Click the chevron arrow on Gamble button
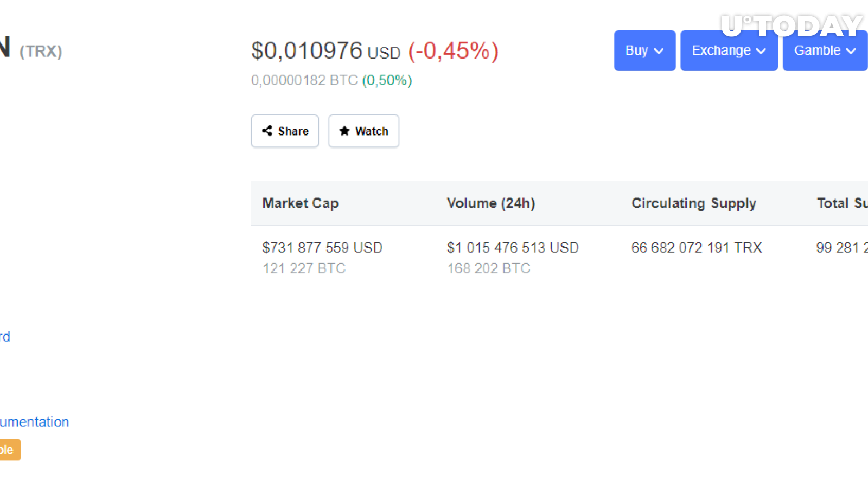Viewport: 868px width, 488px height. tap(851, 51)
